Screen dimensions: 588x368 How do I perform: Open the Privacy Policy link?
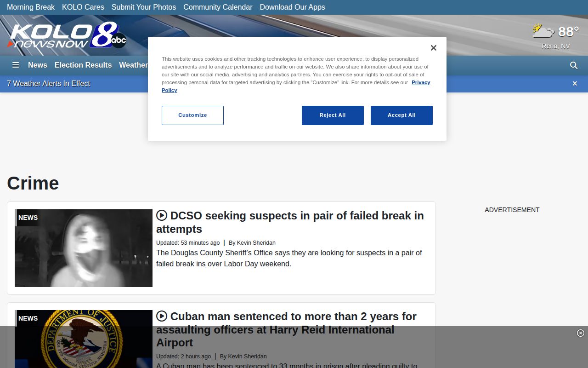point(421,82)
